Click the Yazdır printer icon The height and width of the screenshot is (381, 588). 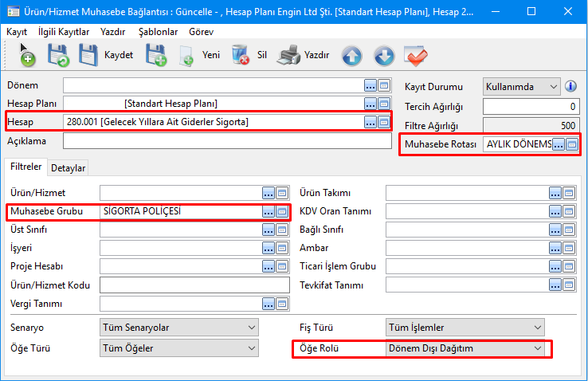pyautogui.click(x=288, y=55)
